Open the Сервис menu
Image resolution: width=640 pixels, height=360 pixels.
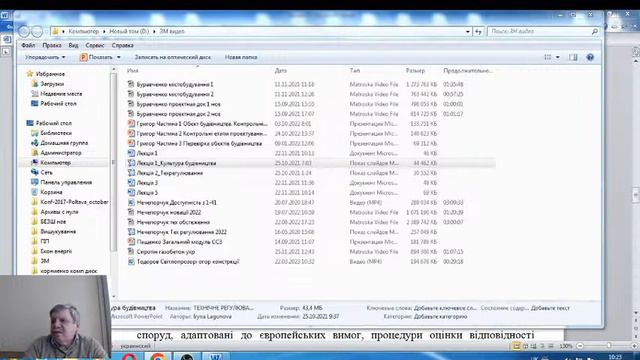pos(95,45)
